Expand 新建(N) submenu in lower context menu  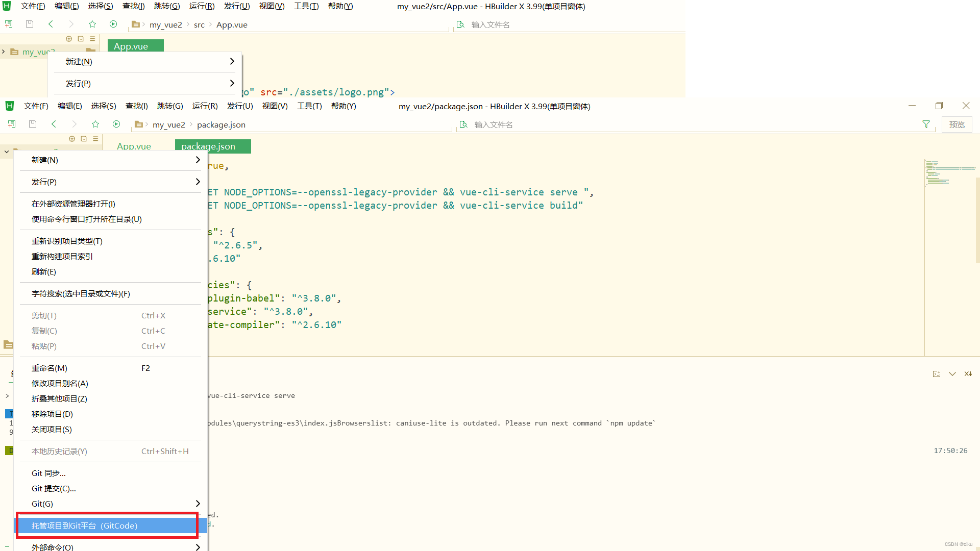pos(198,160)
